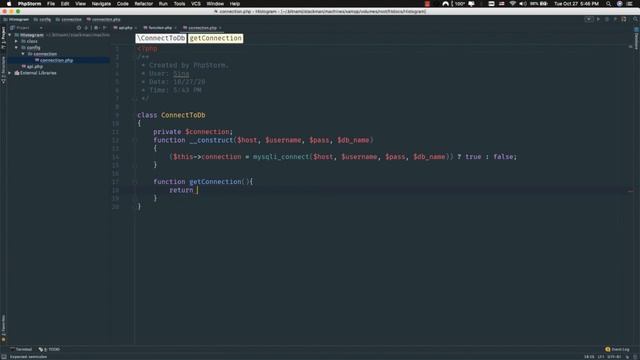Click getConnection breadcrumb label
This screenshot has width=640, height=360.
tap(216, 38)
